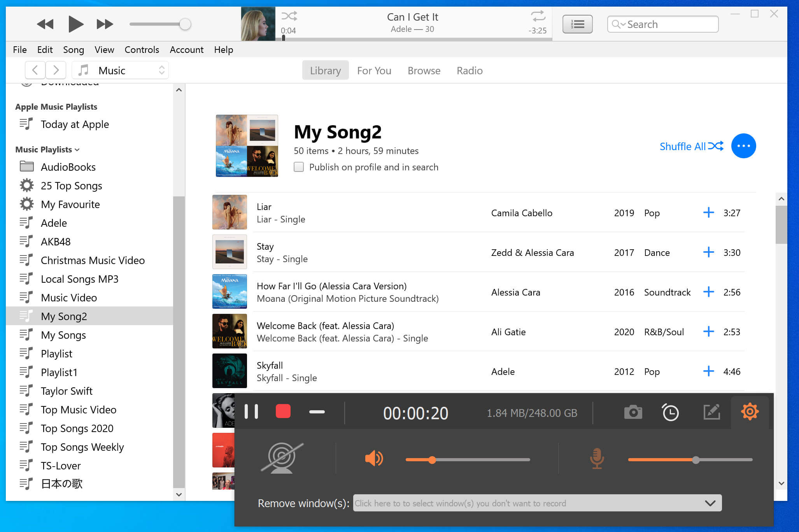Click the recording history clock icon
Viewport: 799px width, 532px height.
pyautogui.click(x=671, y=412)
